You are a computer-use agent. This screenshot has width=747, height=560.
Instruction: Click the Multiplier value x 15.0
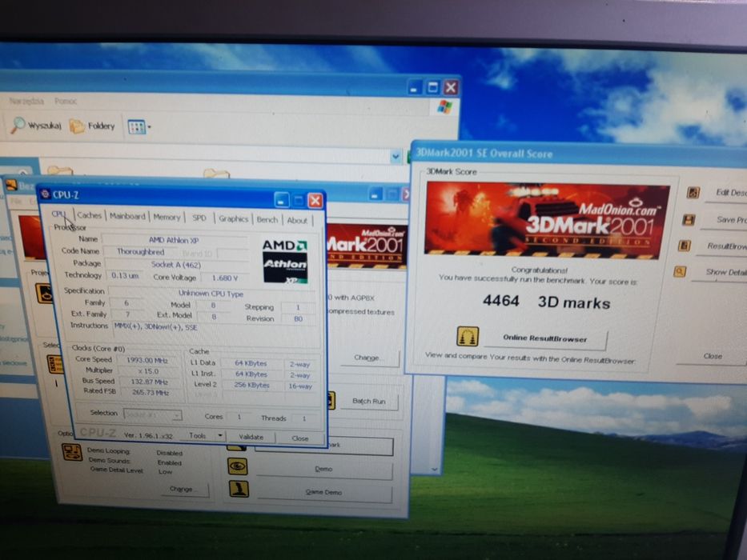click(x=148, y=371)
